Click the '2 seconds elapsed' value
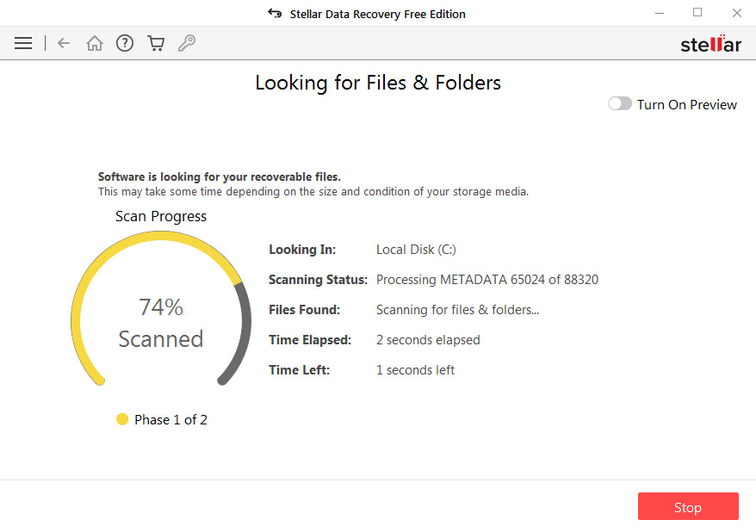 pyautogui.click(x=428, y=340)
